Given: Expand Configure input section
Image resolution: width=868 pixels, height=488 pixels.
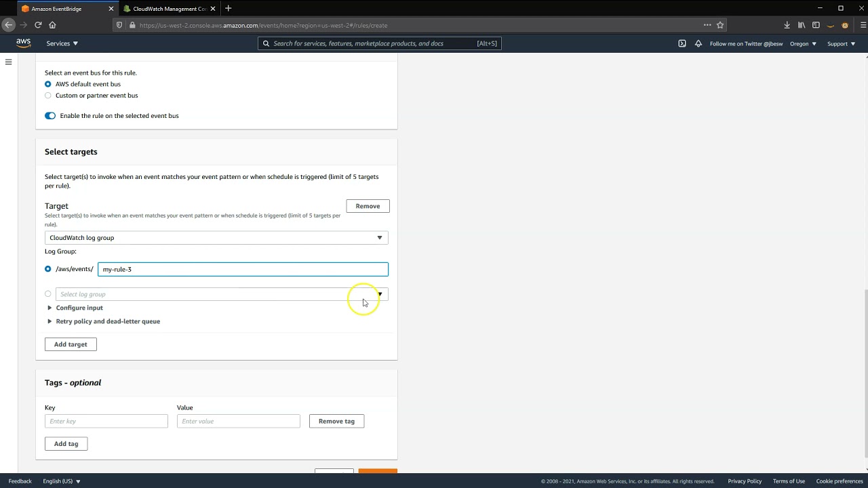Looking at the screenshot, I should (x=75, y=308).
